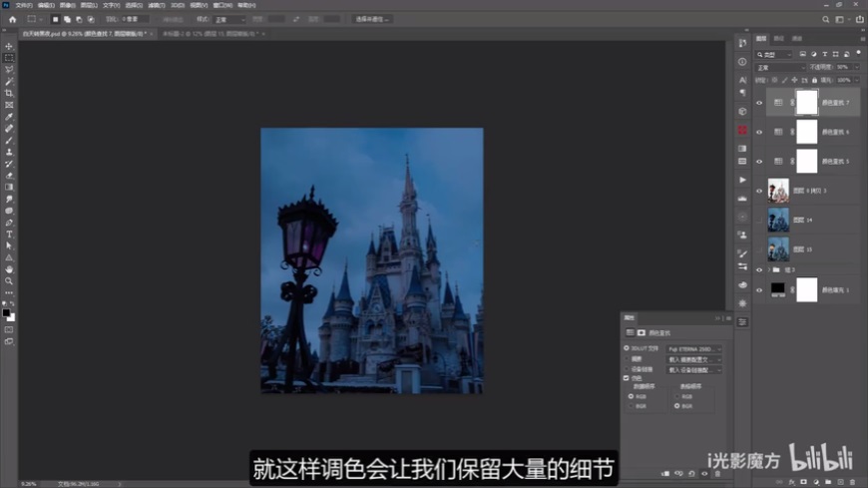This screenshot has height=488, width=868.
Task: Select the Hand tool
Action: point(9,268)
